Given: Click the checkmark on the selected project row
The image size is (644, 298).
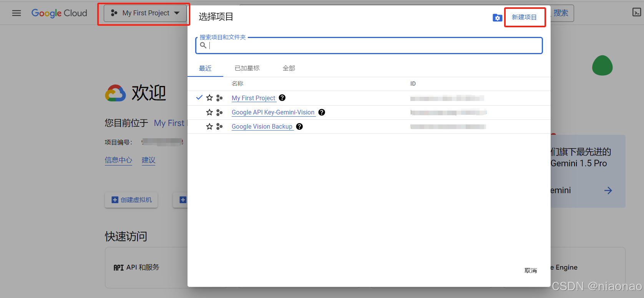Looking at the screenshot, I should click(x=199, y=98).
